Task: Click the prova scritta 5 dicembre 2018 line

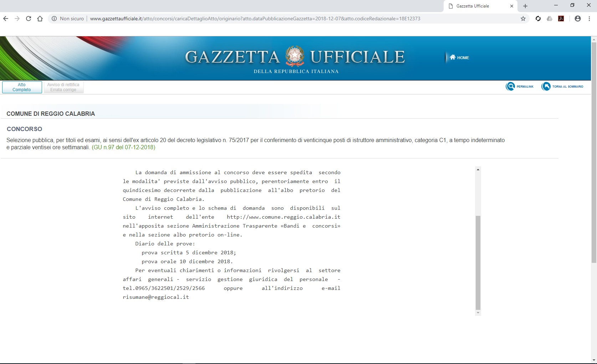Action: pos(189,253)
